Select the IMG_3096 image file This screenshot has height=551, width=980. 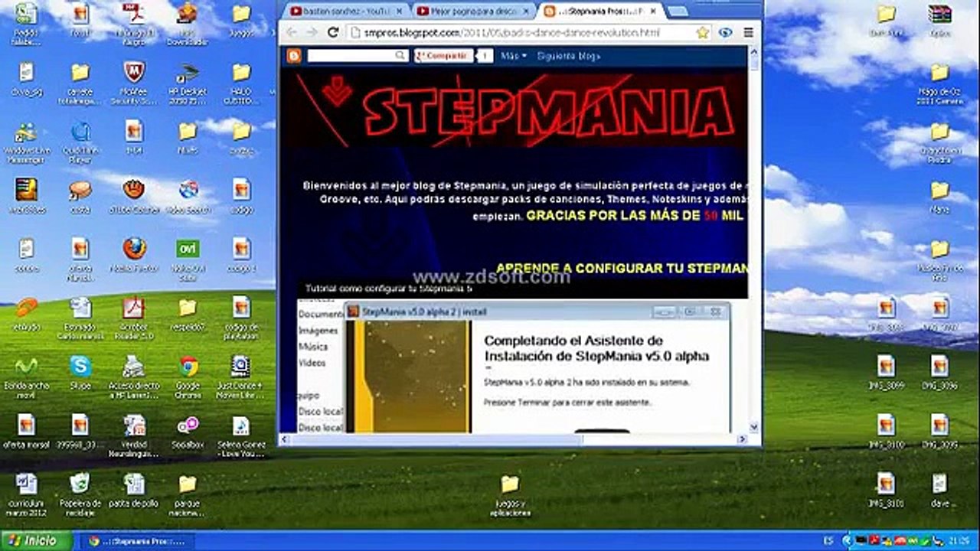click(939, 373)
